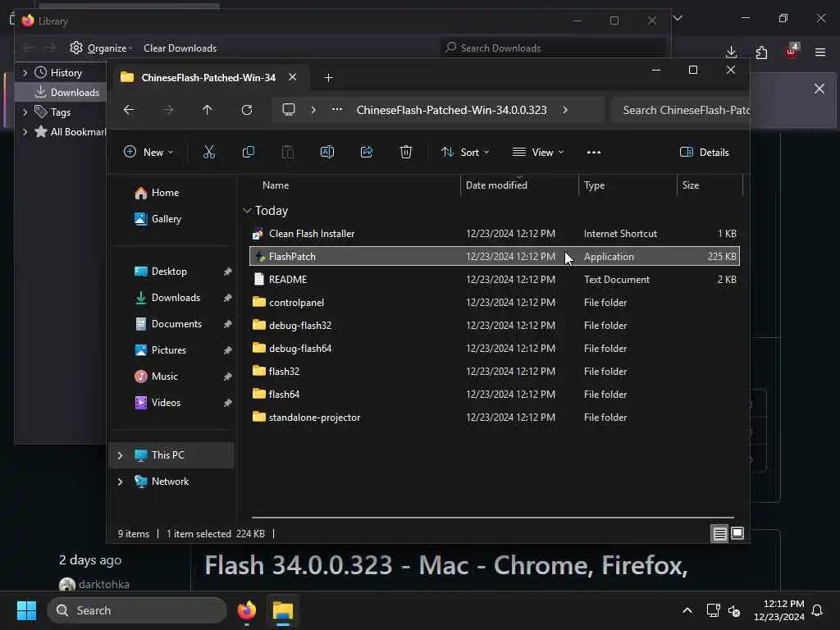840x630 pixels.
Task: Select the Clean Flash Installer shortcut
Action: pos(495,234)
